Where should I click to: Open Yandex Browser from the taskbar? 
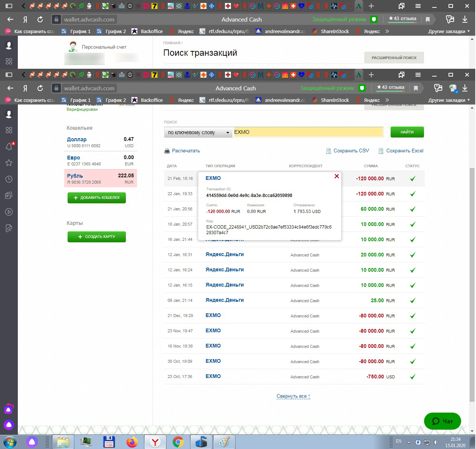[155, 442]
